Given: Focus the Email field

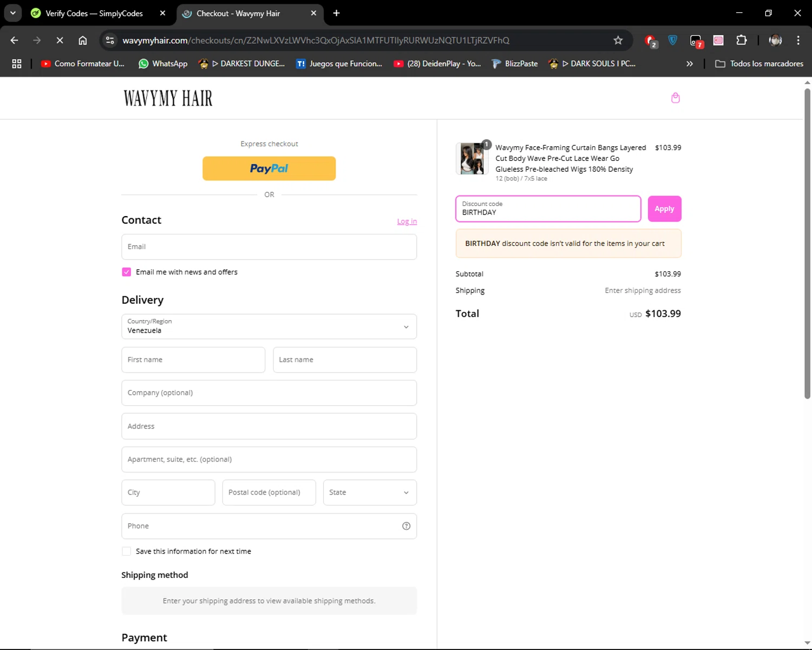Looking at the screenshot, I should pos(269,247).
